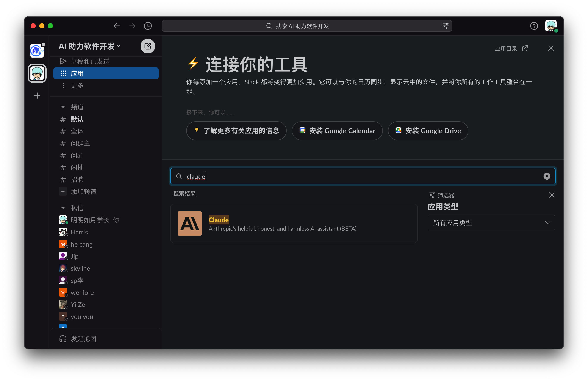Go back using the left arrow

coord(117,26)
